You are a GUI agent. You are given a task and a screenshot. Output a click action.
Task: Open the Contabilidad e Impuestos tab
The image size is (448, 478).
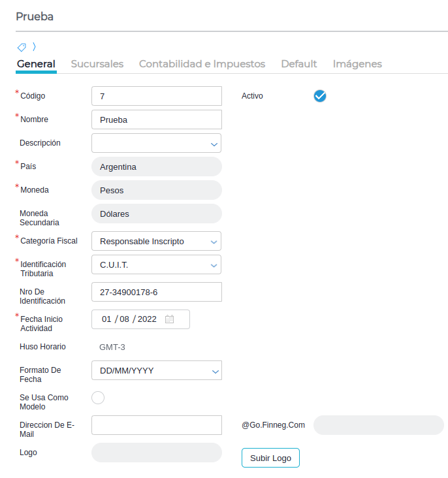coord(202,64)
